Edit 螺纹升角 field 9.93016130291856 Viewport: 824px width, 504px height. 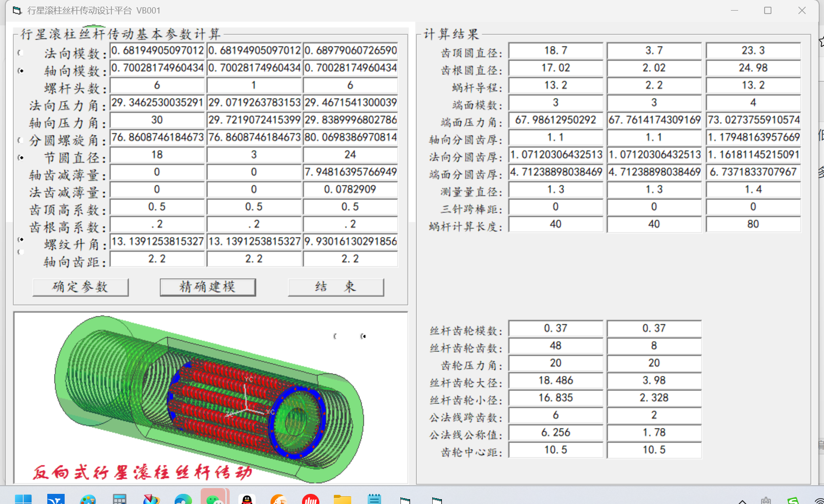351,241
